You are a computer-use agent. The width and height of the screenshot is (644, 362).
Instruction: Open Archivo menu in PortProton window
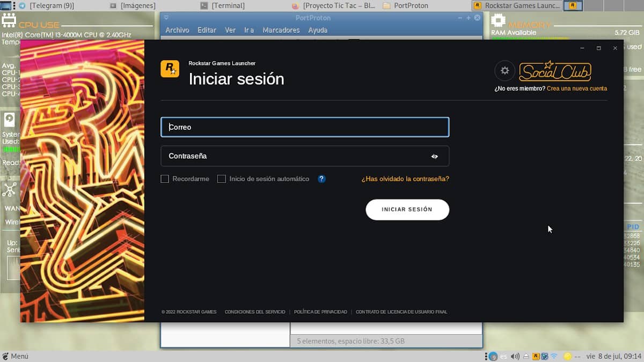pyautogui.click(x=177, y=30)
